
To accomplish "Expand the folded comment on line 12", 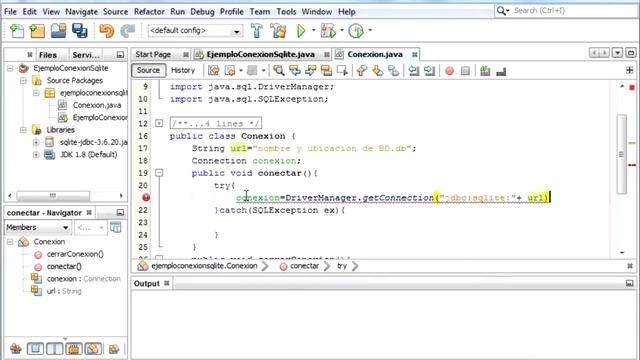I will coord(159,123).
